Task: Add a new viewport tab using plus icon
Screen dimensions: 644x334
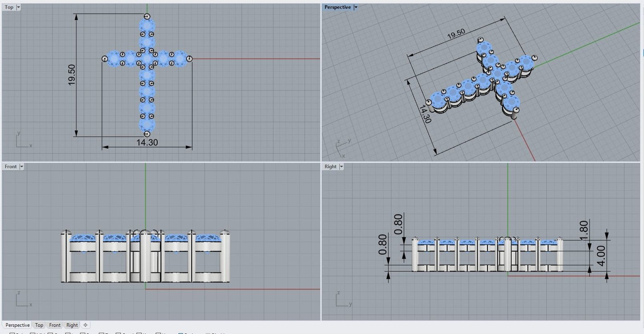Action: tap(86, 325)
